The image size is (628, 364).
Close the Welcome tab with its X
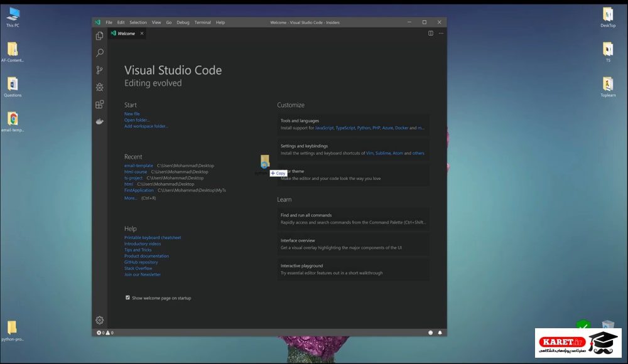[x=142, y=33]
